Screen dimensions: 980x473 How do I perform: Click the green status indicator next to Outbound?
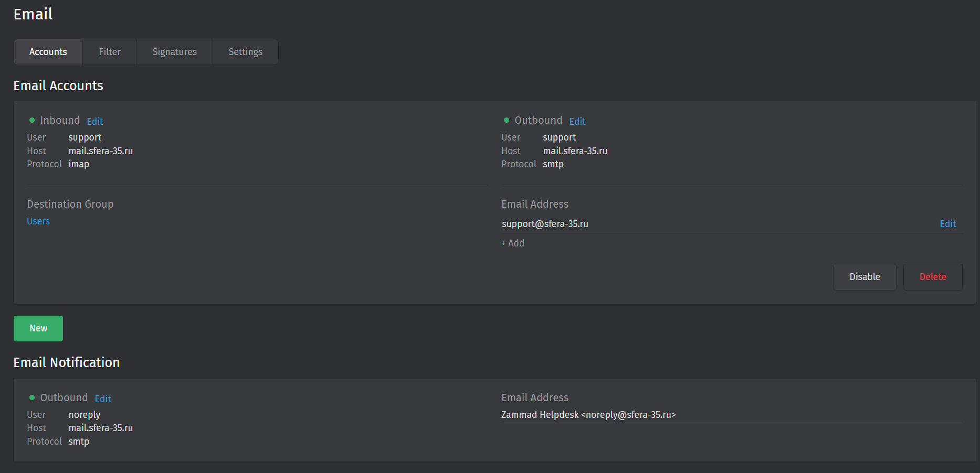point(506,120)
